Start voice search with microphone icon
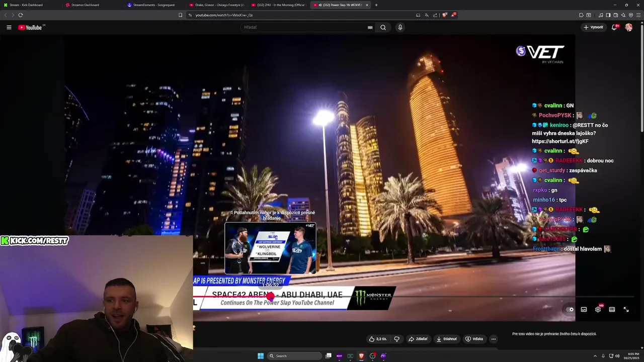 [x=400, y=27]
